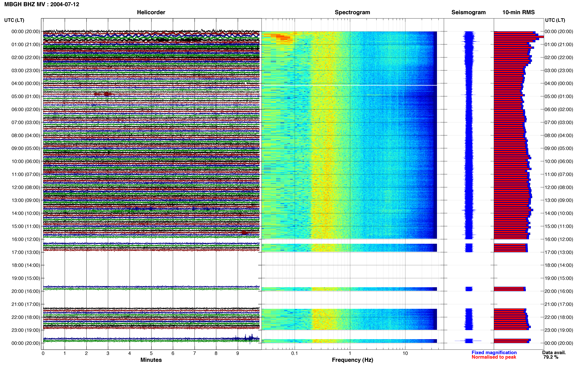The height and width of the screenshot is (368, 588).
Task: Click right-side time label '01:00 (21:00)'
Action: point(559,45)
